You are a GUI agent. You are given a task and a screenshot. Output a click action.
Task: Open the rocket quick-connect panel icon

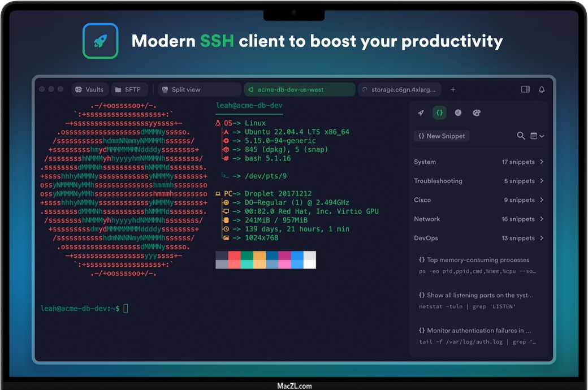(421, 112)
